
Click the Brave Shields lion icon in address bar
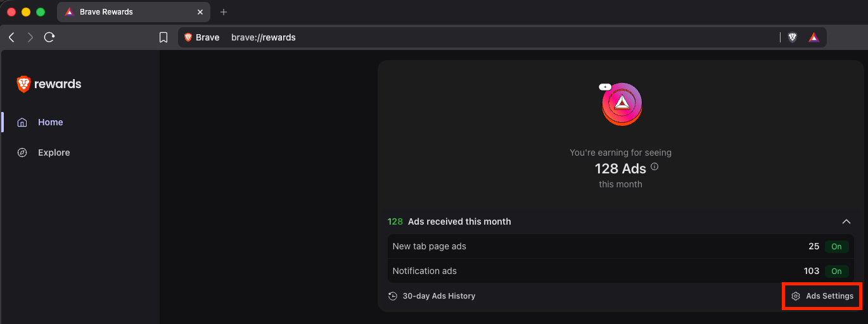(792, 37)
